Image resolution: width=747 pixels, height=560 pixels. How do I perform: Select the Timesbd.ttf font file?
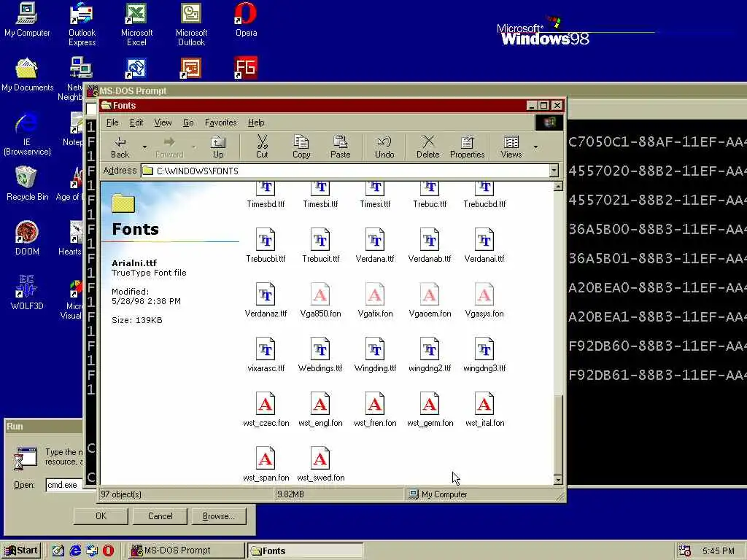[266, 195]
